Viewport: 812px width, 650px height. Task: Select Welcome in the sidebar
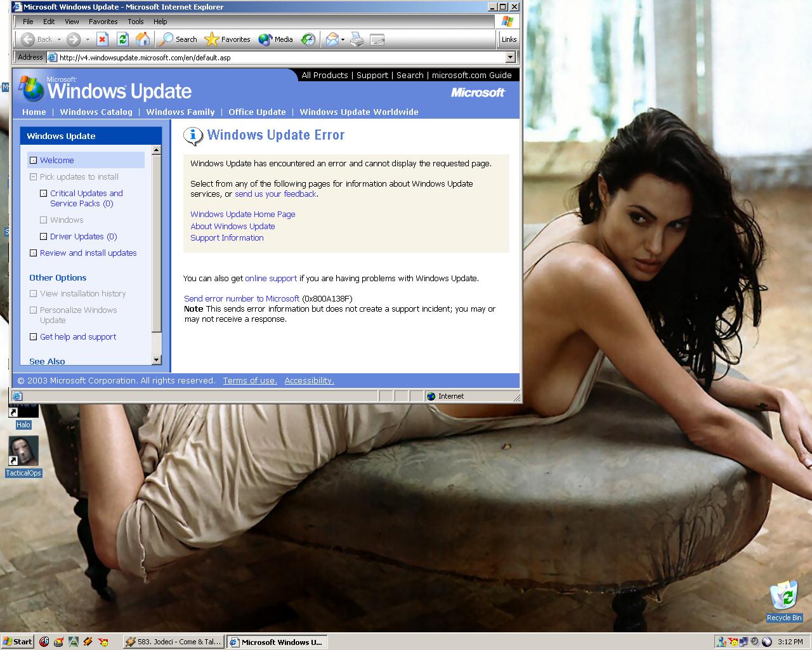[57, 160]
